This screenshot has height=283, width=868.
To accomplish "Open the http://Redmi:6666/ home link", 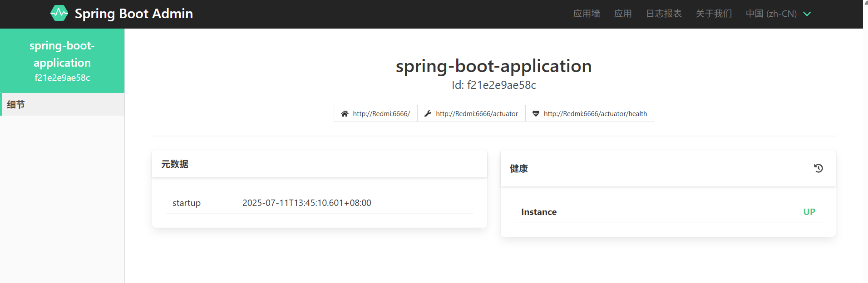I will click(375, 113).
